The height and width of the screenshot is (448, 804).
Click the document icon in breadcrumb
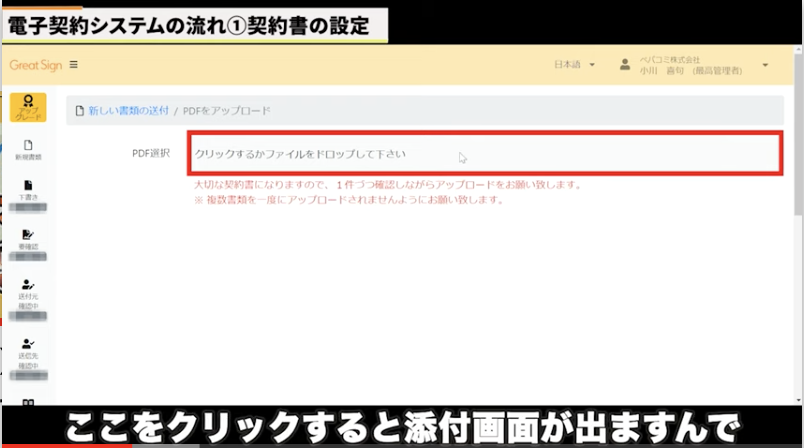(80, 110)
